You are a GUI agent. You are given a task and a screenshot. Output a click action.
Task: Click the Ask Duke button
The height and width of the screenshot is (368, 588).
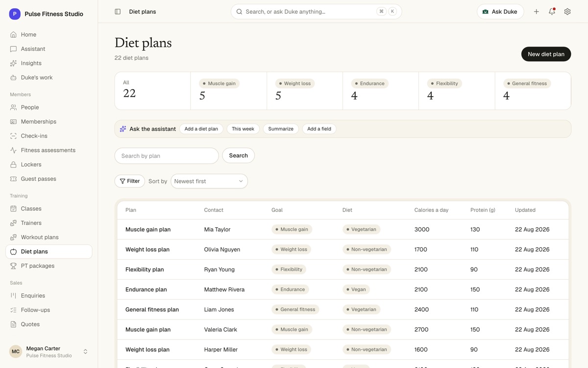click(x=500, y=12)
